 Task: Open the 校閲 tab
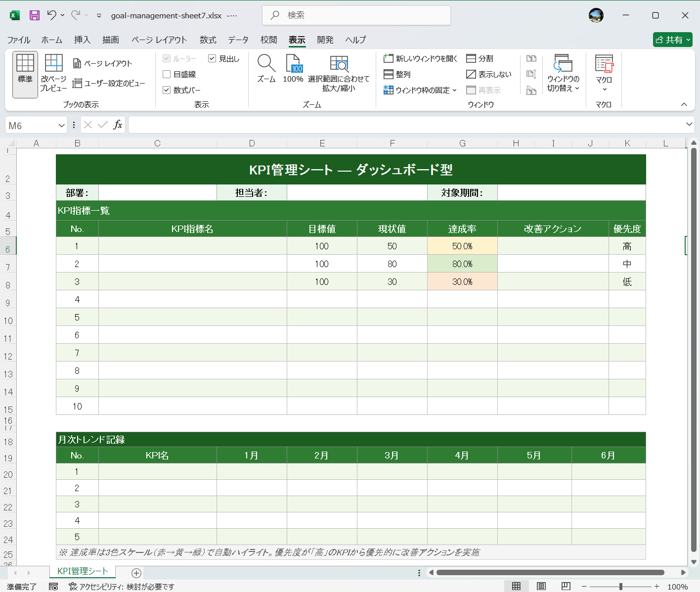[x=269, y=40]
